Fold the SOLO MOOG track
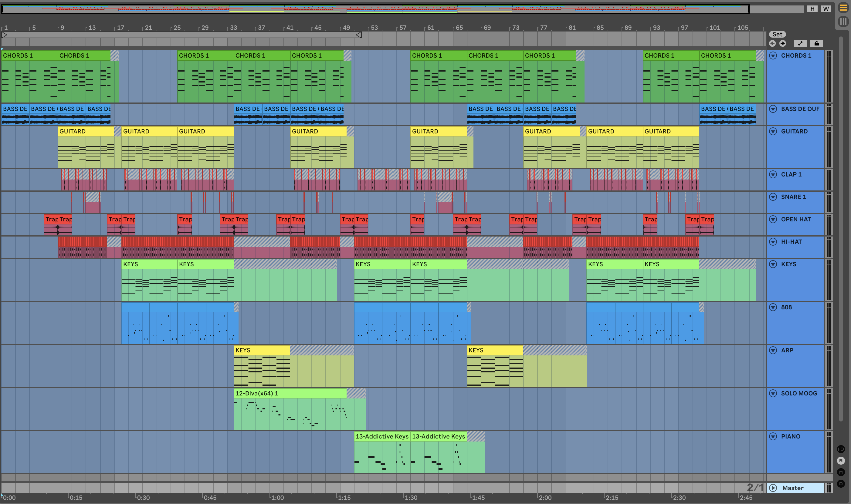Viewport: 851px width, 504px height. click(773, 393)
